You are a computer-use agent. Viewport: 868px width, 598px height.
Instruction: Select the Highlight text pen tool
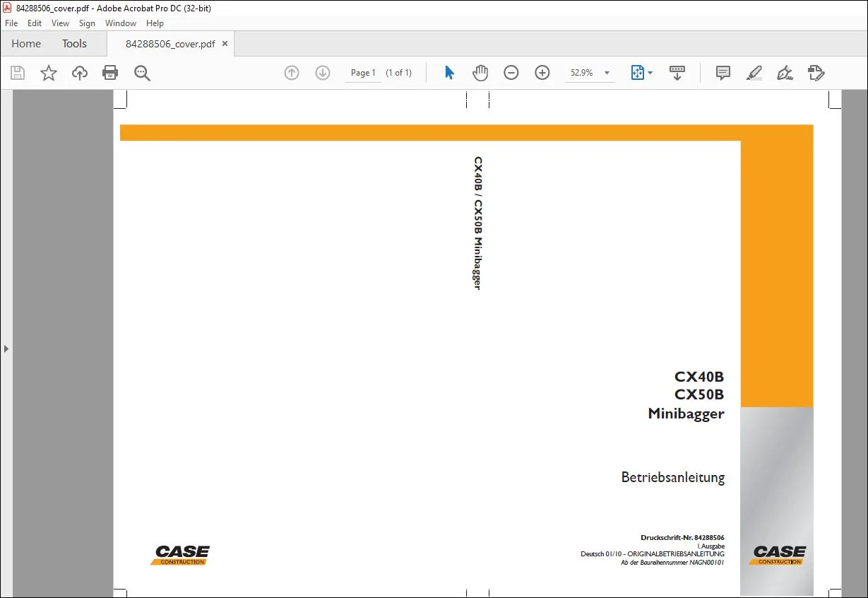[754, 73]
